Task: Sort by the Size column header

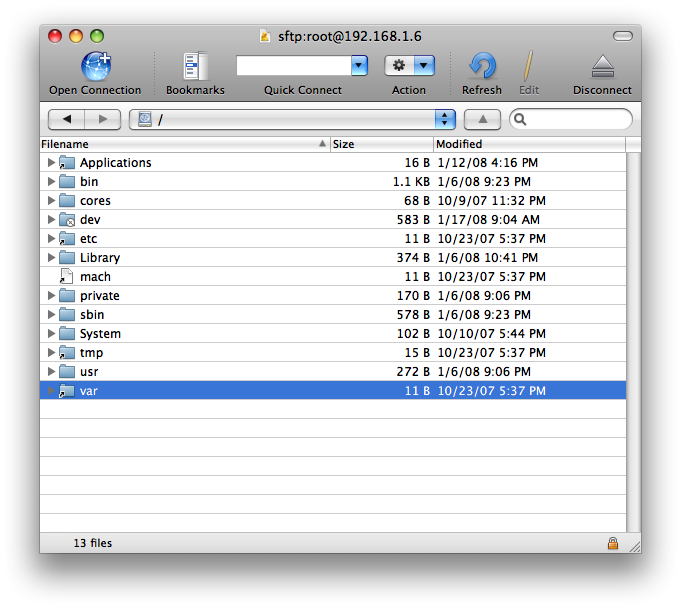Action: (x=382, y=144)
